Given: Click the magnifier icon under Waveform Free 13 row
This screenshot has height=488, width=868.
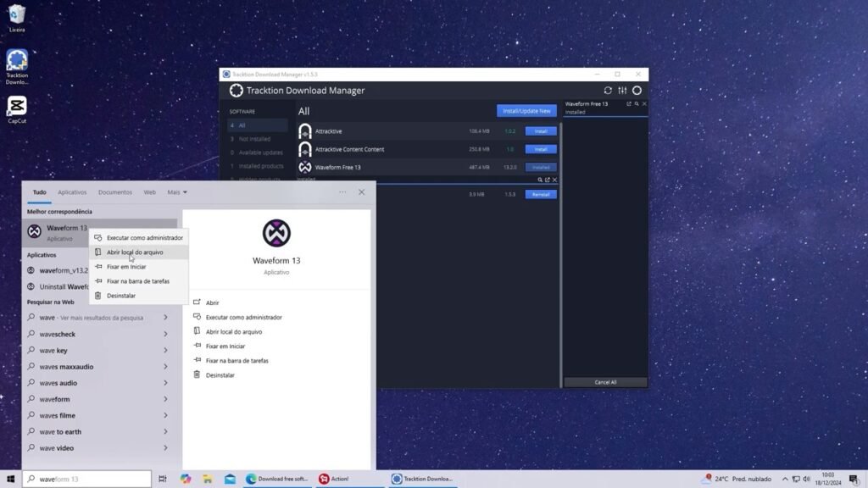Looking at the screenshot, I should (540, 180).
